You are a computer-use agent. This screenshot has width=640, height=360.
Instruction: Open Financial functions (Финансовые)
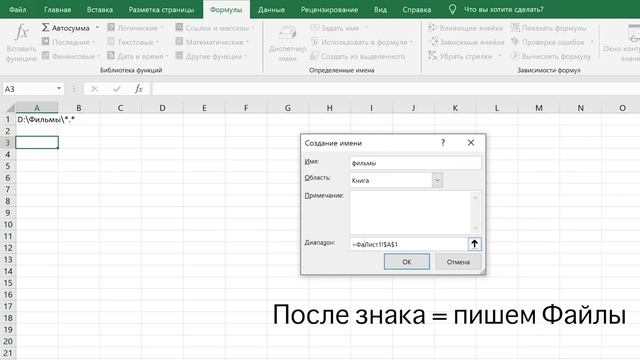click(71, 56)
